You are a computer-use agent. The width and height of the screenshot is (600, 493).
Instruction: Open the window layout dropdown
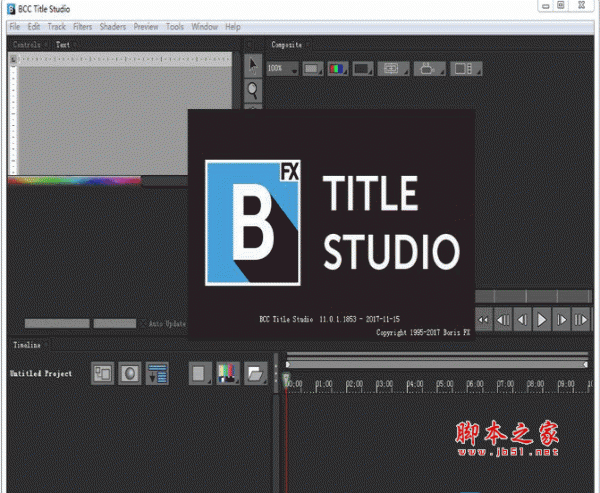coord(466,69)
